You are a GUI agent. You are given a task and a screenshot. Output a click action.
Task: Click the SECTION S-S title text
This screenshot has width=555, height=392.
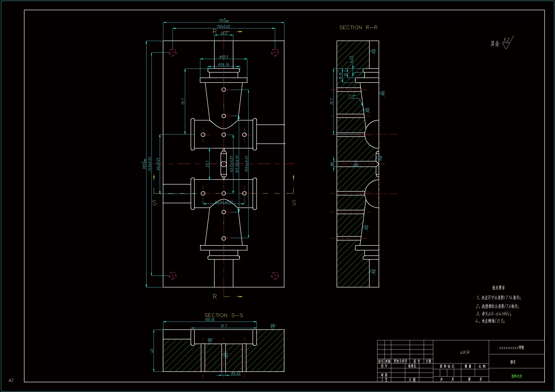(224, 315)
